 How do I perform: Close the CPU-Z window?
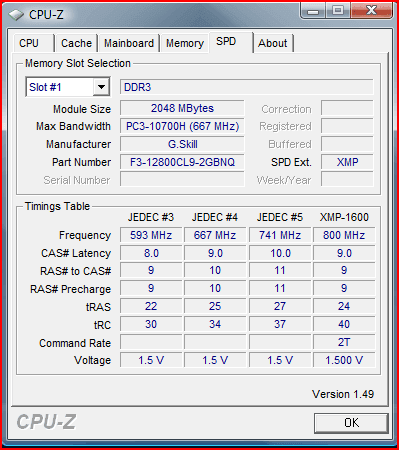click(371, 11)
